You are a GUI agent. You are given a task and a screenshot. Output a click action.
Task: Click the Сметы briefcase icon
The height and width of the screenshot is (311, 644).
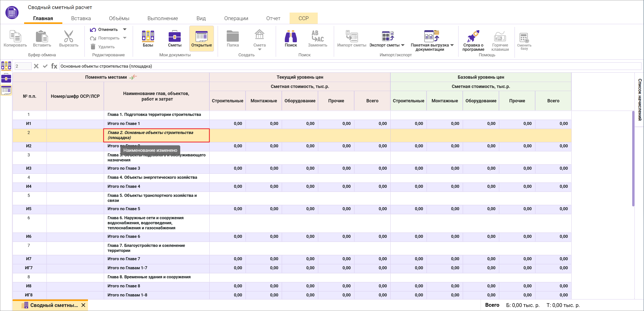pyautogui.click(x=174, y=36)
